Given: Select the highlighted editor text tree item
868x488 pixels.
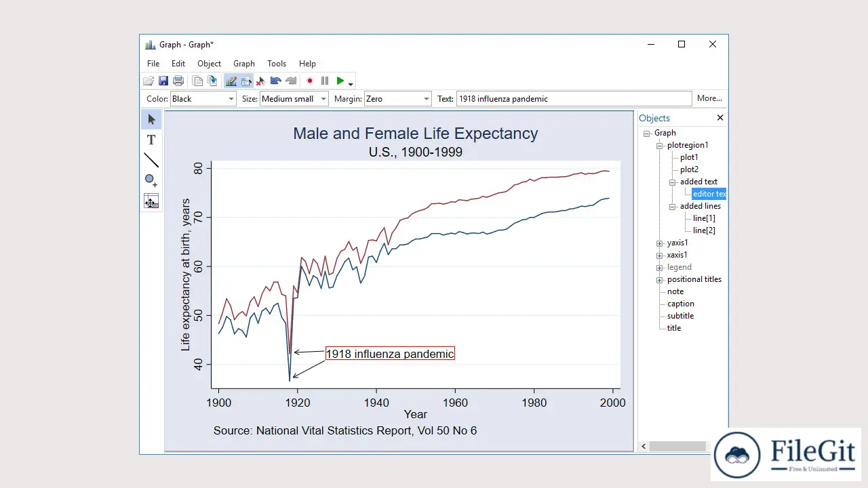Looking at the screenshot, I should click(x=709, y=194).
